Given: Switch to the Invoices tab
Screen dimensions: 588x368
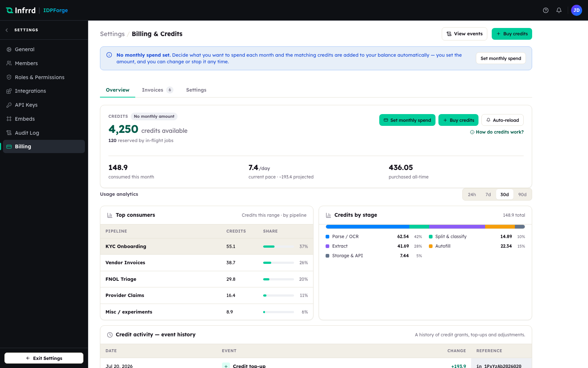Looking at the screenshot, I should 157,90.
